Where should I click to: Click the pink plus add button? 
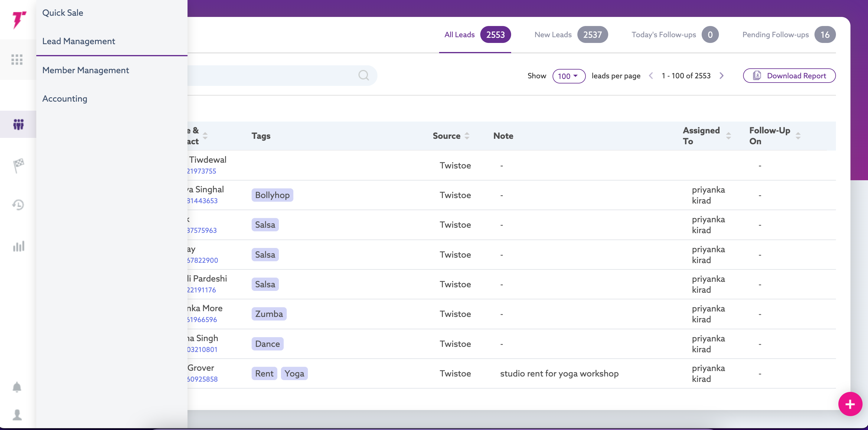tap(850, 404)
